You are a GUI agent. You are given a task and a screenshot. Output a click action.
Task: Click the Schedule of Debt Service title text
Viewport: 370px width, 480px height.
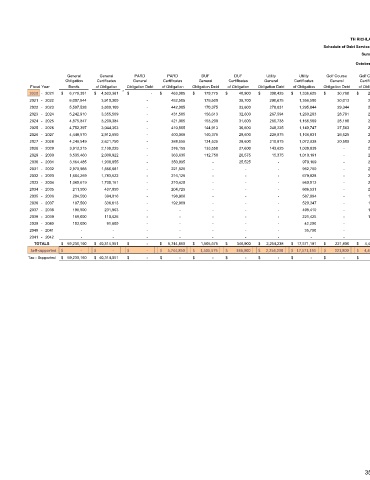click(347, 47)
